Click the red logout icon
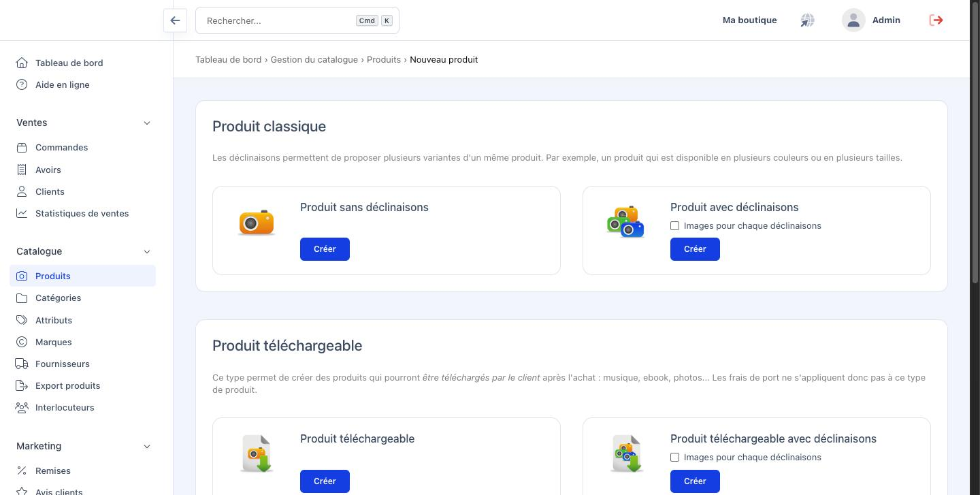This screenshot has height=495, width=980. coord(936,20)
